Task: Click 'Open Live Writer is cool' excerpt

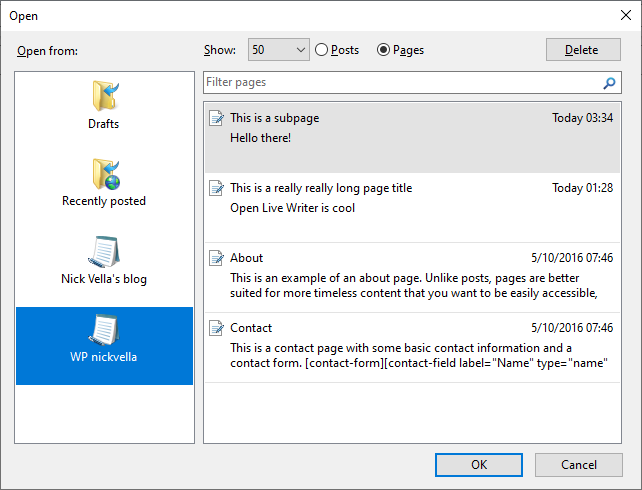Action: [x=292, y=208]
